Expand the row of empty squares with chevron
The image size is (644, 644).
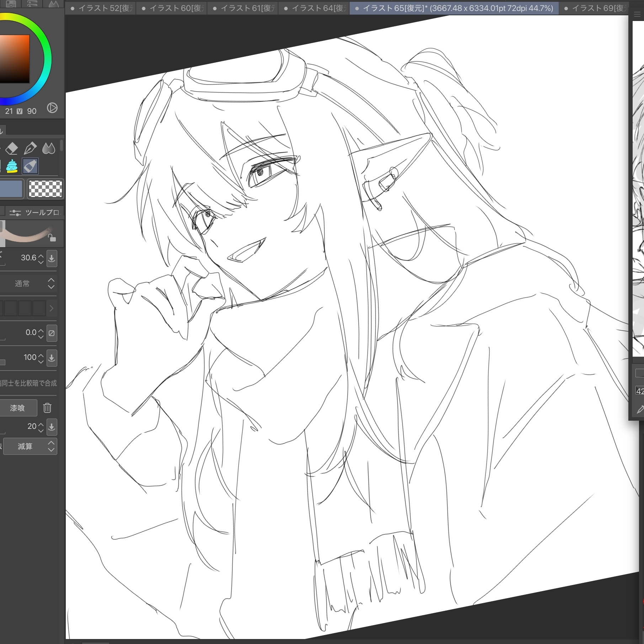[x=51, y=308]
